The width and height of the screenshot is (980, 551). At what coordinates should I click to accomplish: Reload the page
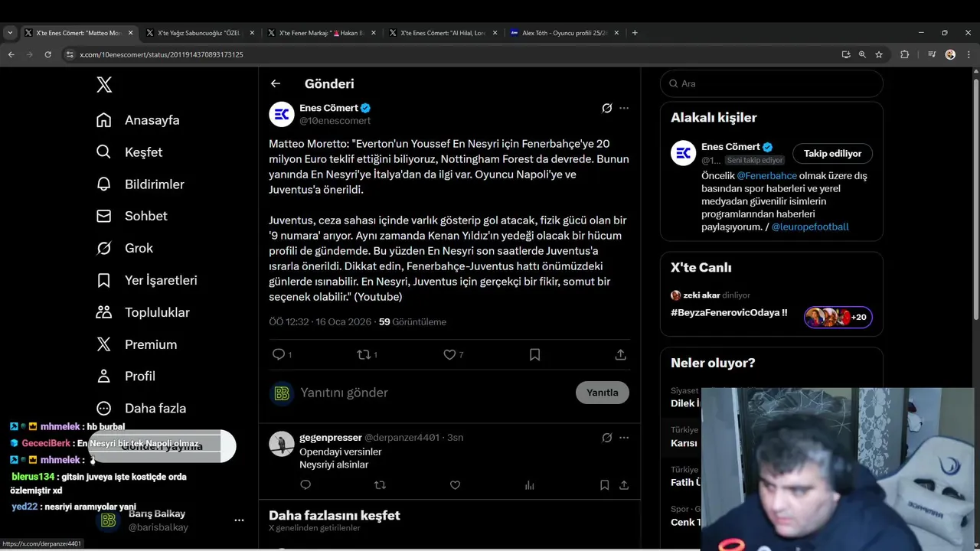pos(47,54)
